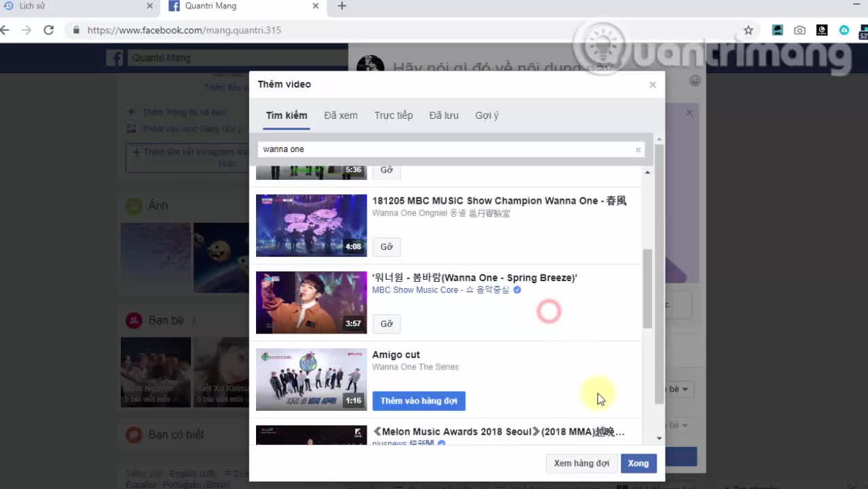
Task: Click the Facebook address bar URL
Action: (x=184, y=30)
